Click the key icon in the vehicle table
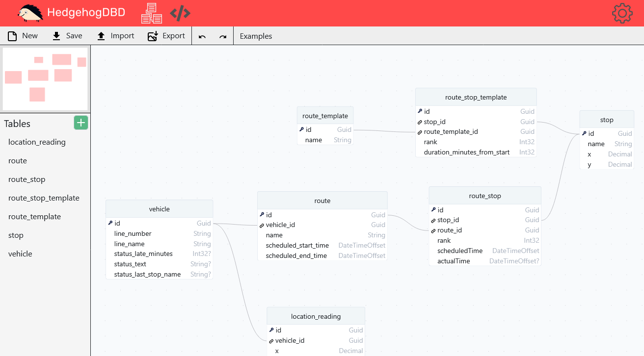Viewport: 644px width, 356px height. 110,223
